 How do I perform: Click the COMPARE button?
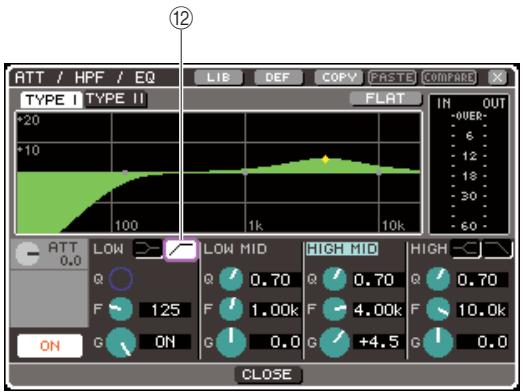tap(449, 77)
